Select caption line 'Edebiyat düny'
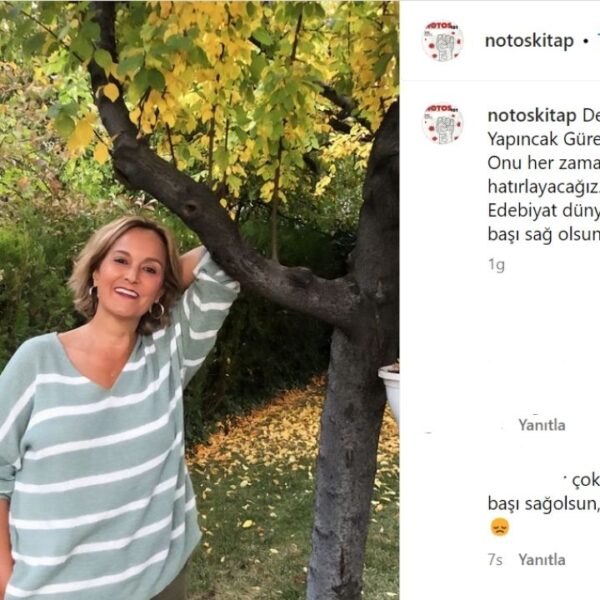Screen dimensions: 600x600 point(544,211)
